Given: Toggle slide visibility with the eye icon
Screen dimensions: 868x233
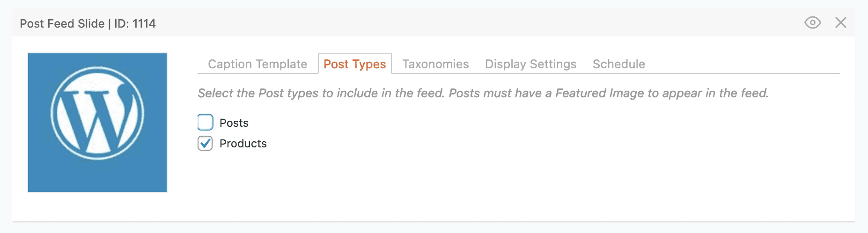Looking at the screenshot, I should [x=812, y=22].
